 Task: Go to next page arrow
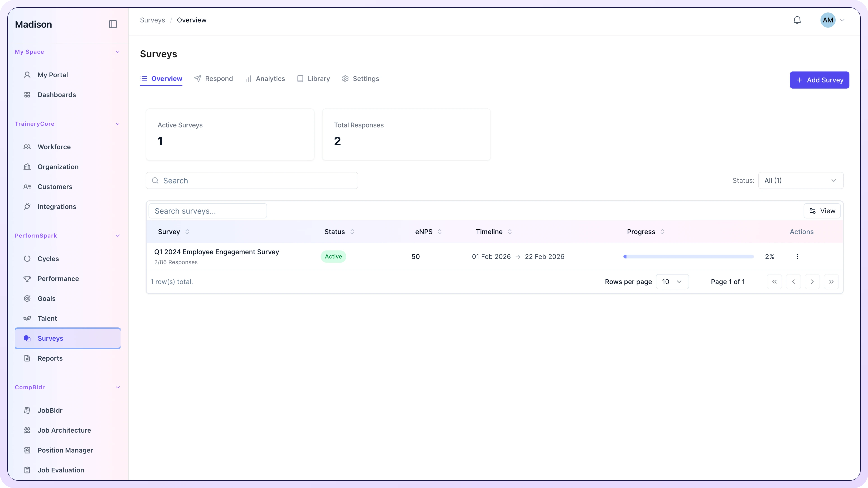812,282
